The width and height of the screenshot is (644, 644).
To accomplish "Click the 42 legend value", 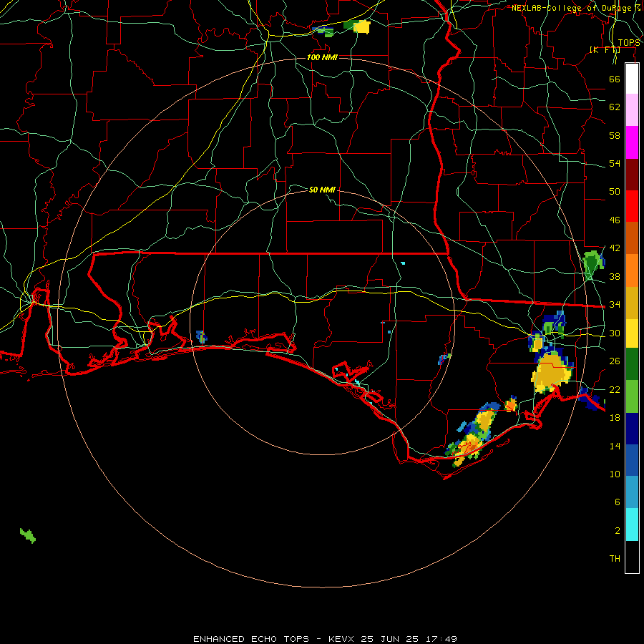I will pos(615,248).
